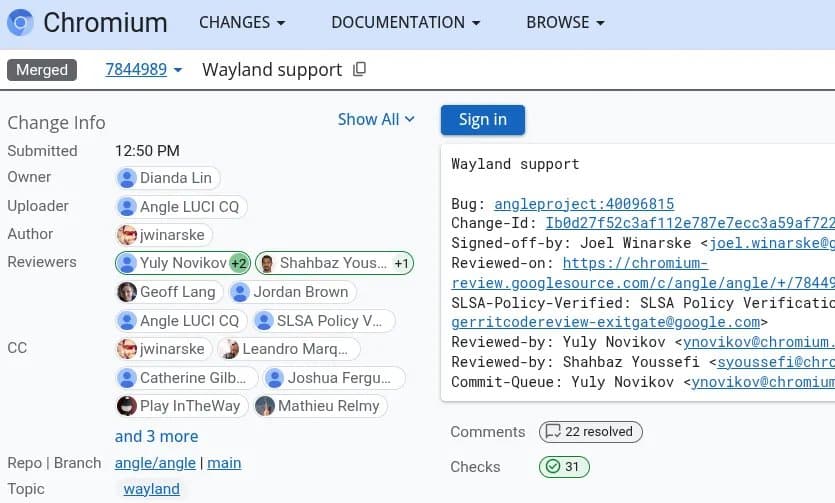Click the Chromium title text

coord(105,23)
